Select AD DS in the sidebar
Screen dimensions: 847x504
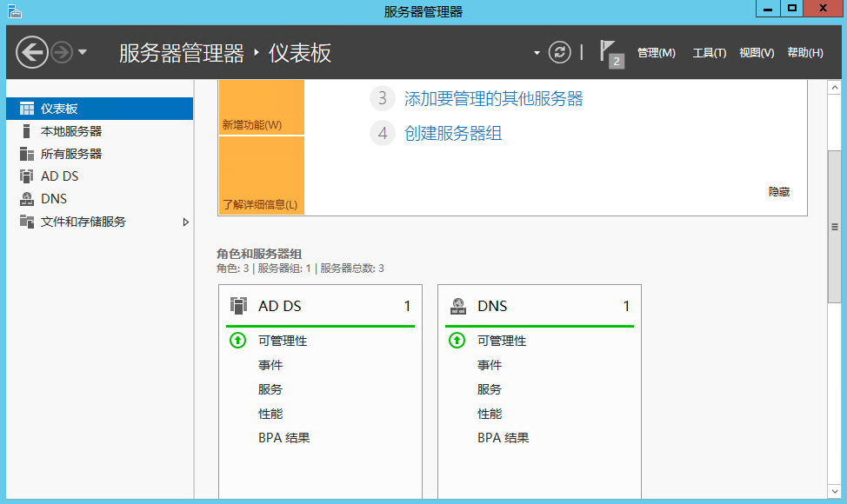click(99, 176)
